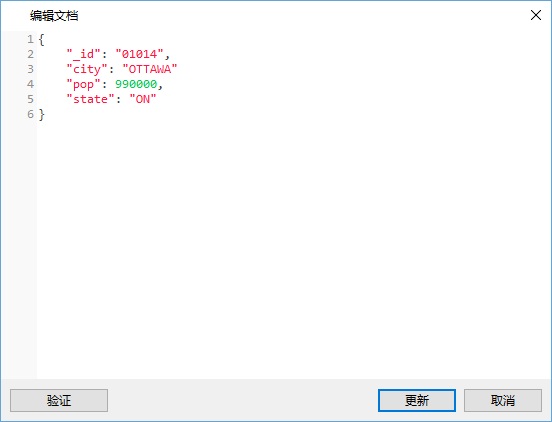The height and width of the screenshot is (422, 552).
Task: Click the "_id" key text
Action: [84, 54]
